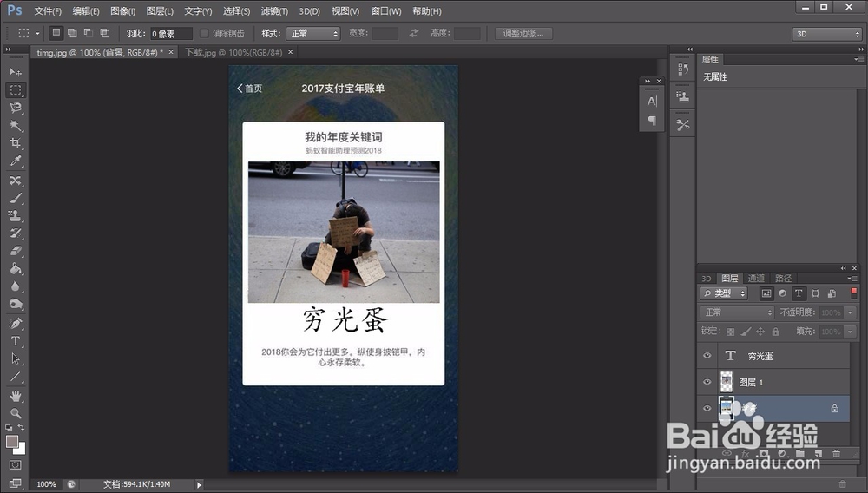868x493 pixels.
Task: Hide the 图层 1 layer
Action: [x=707, y=382]
